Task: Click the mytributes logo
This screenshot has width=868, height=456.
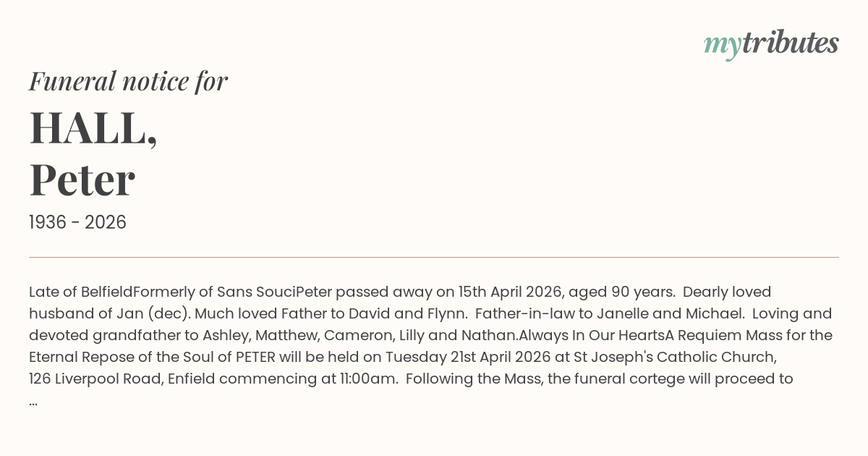Action: point(770,44)
